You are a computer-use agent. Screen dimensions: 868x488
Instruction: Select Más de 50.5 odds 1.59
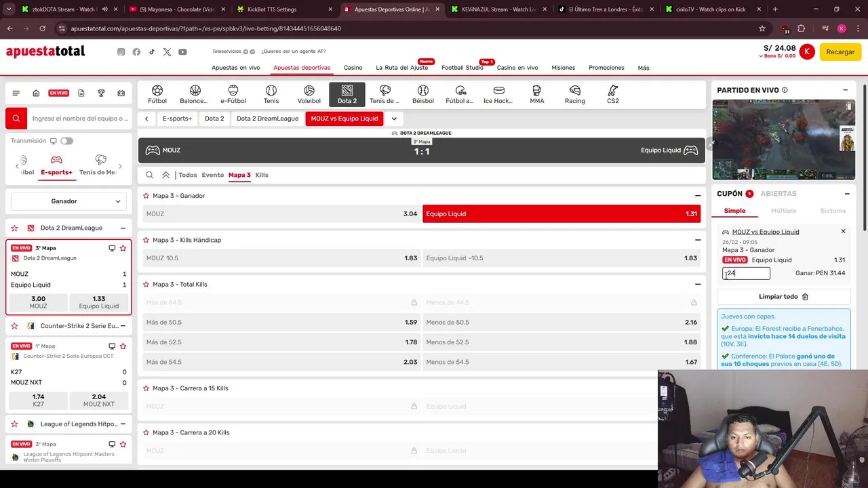coord(281,323)
